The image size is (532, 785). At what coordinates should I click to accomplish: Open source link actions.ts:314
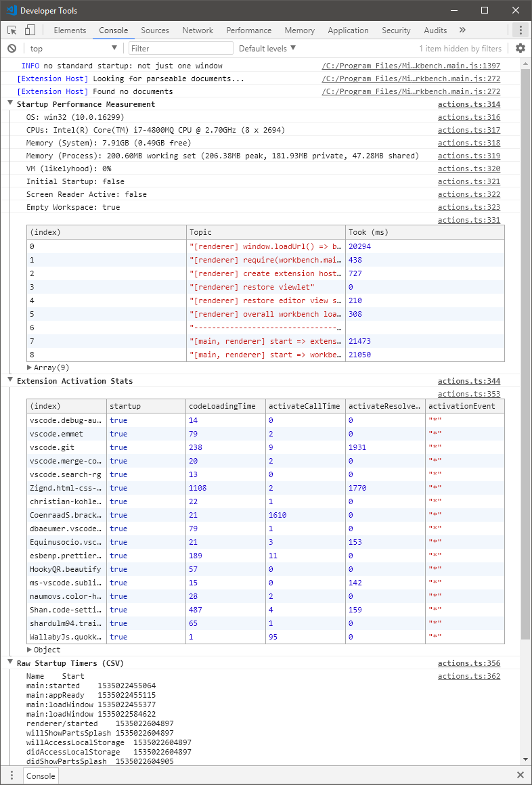tap(469, 104)
